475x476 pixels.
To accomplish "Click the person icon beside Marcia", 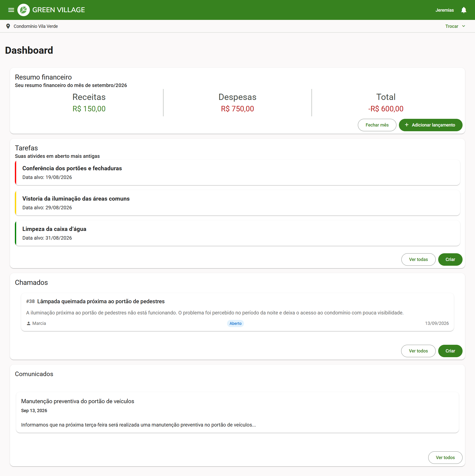I will coord(29,323).
